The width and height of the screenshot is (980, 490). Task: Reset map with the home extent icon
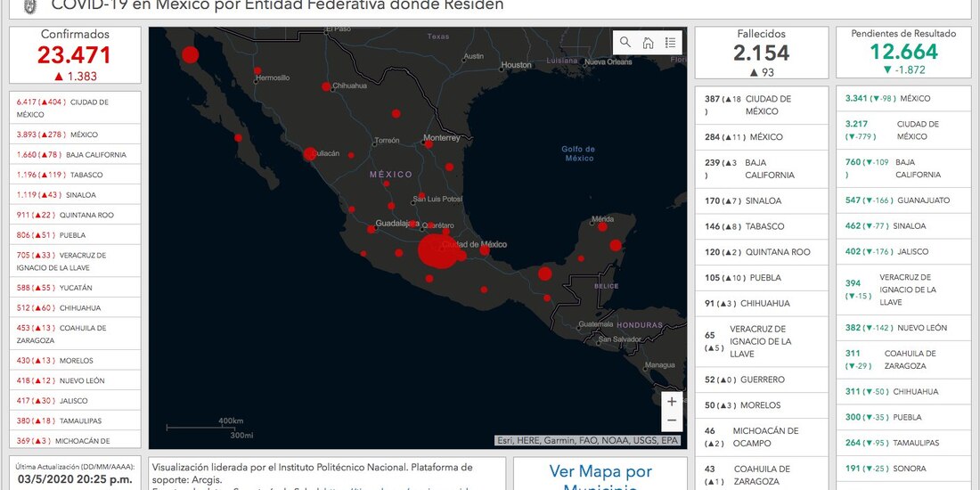(x=648, y=43)
